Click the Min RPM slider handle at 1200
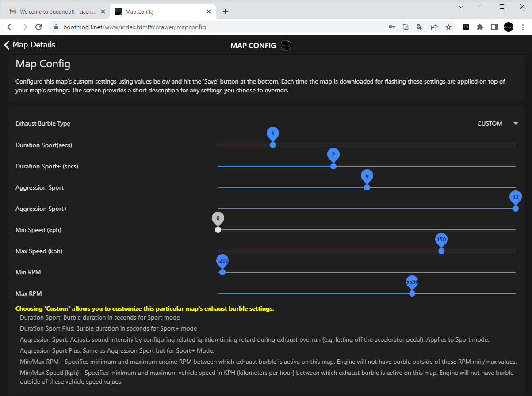Image resolution: width=532 pixels, height=396 pixels. tap(222, 272)
